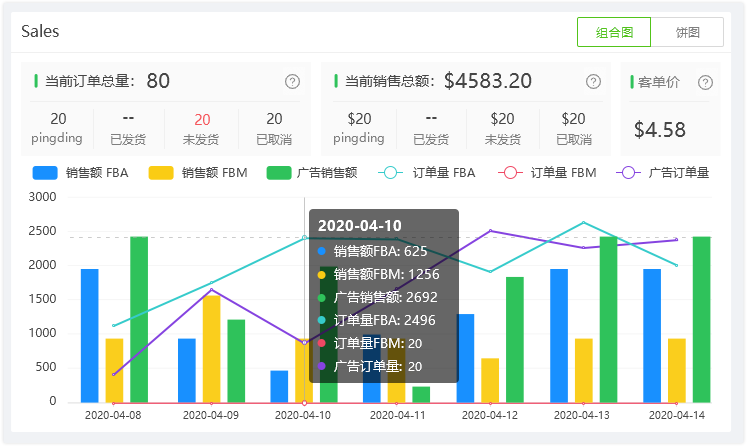Click 已发货 label under sales total
Screen dimensions: 747x446
click(431, 140)
